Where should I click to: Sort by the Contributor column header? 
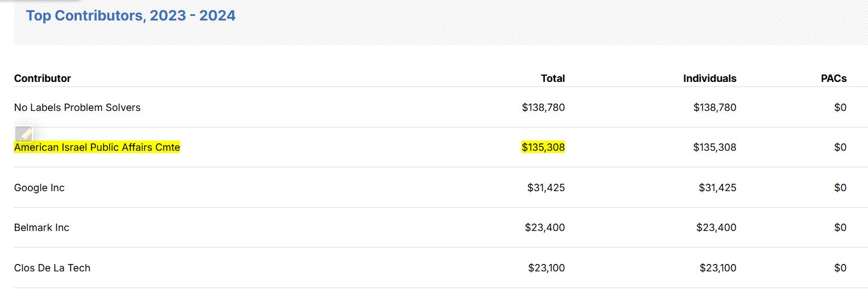tap(42, 79)
